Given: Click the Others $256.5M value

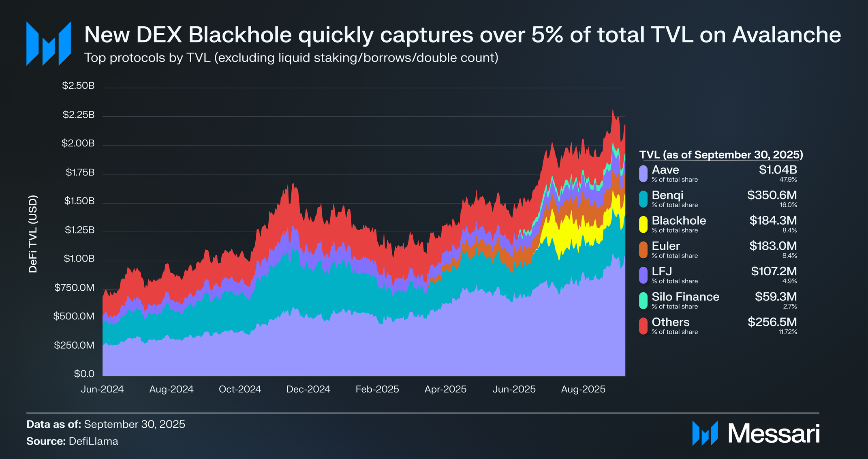Looking at the screenshot, I should 772,322.
